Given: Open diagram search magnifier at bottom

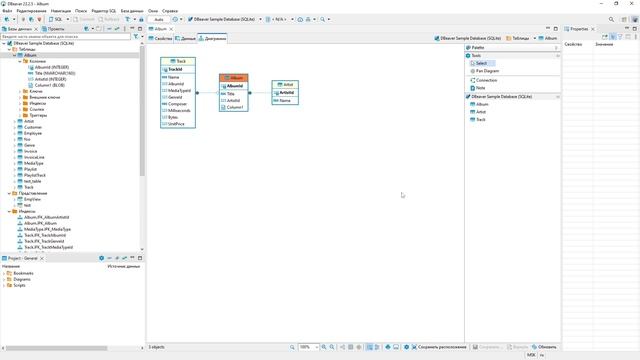Looking at the screenshot, I should (292, 347).
